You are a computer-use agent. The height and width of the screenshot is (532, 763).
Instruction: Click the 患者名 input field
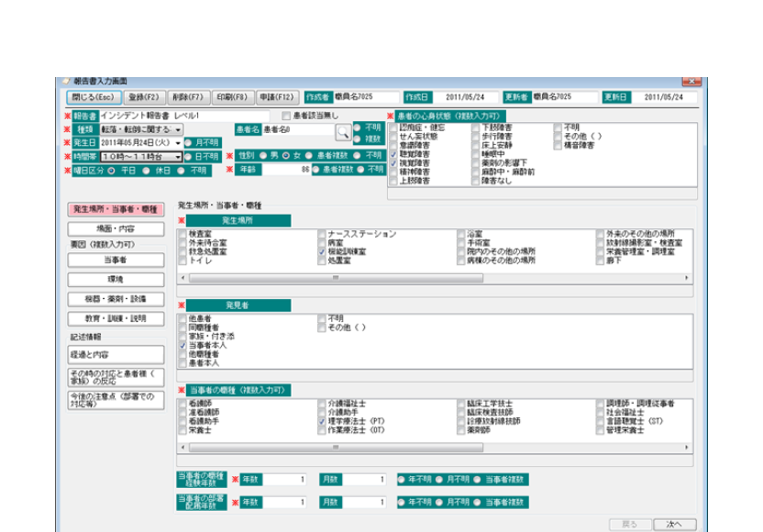pos(298,130)
